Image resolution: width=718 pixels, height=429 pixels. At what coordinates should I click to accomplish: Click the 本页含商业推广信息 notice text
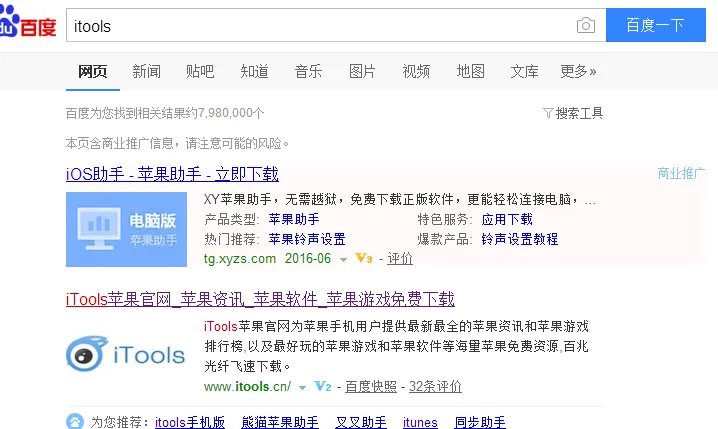(x=178, y=143)
